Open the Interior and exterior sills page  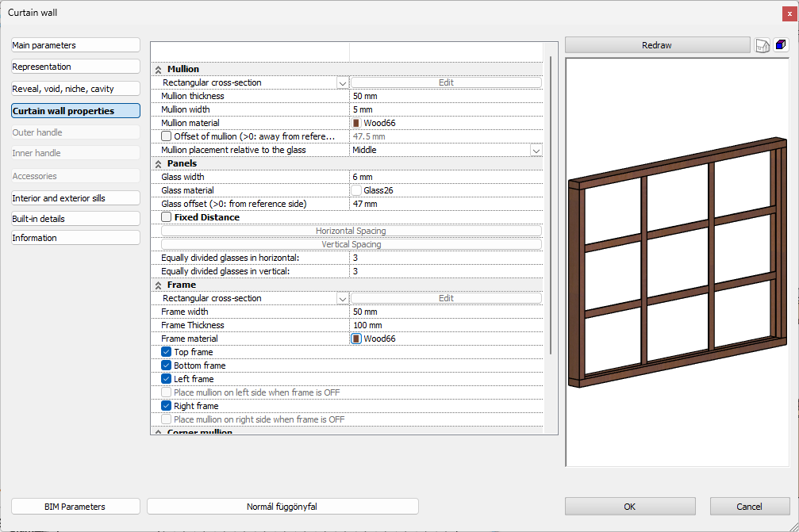pyautogui.click(x=75, y=198)
